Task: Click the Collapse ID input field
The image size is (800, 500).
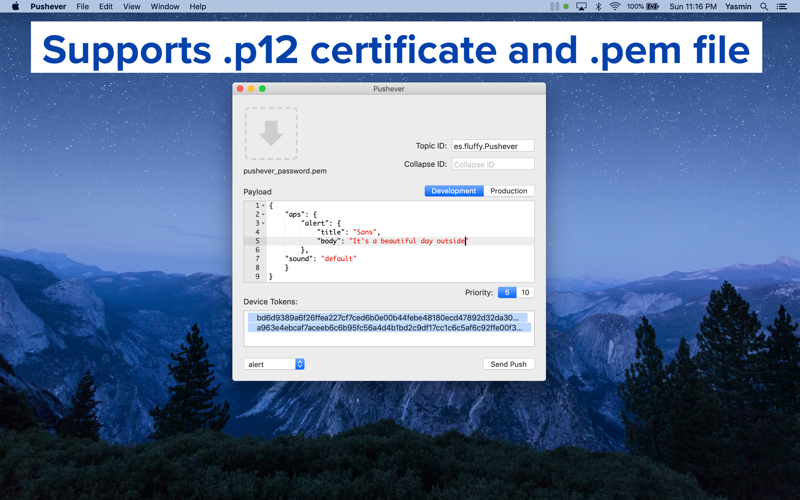Action: [x=493, y=164]
